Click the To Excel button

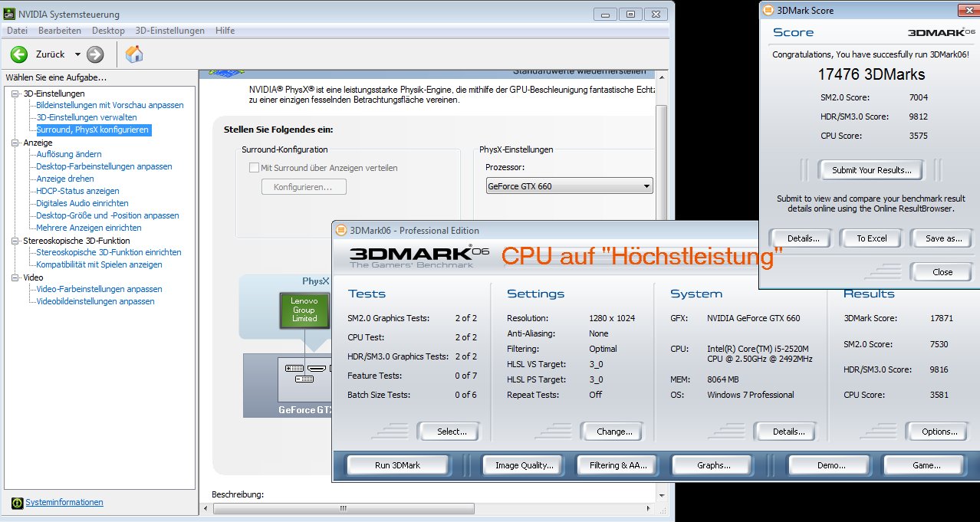871,238
